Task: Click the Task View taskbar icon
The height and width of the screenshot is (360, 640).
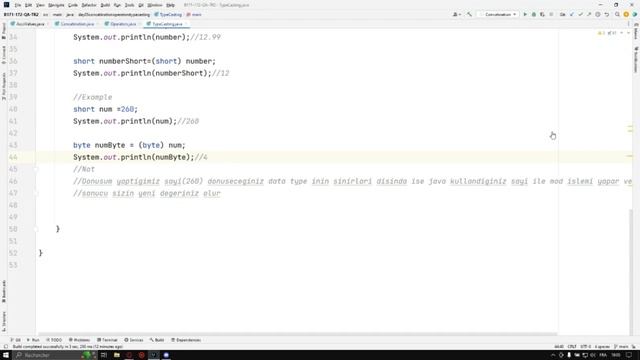Action: click(104, 355)
